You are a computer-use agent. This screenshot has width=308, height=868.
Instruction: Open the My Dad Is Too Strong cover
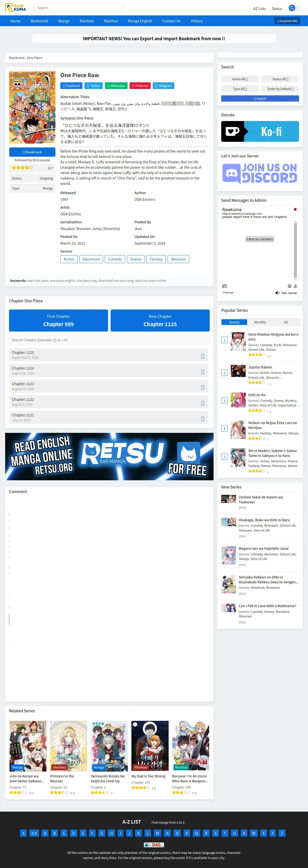(150, 746)
